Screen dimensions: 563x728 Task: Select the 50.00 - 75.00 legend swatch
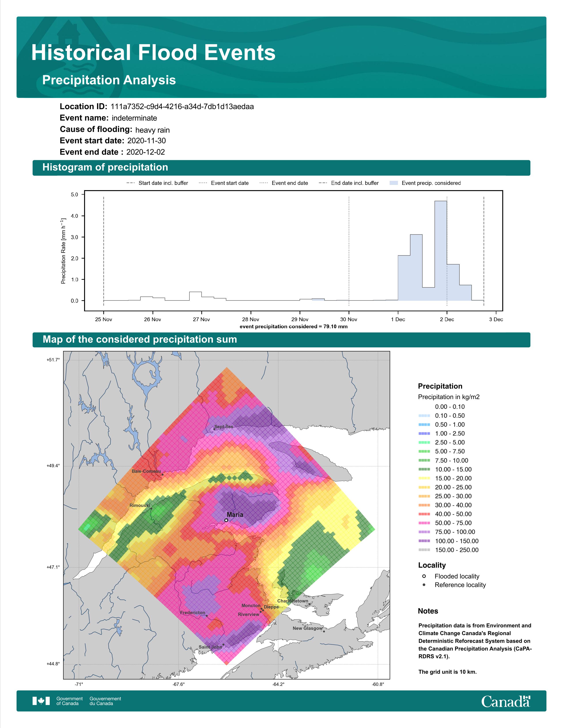(x=424, y=523)
